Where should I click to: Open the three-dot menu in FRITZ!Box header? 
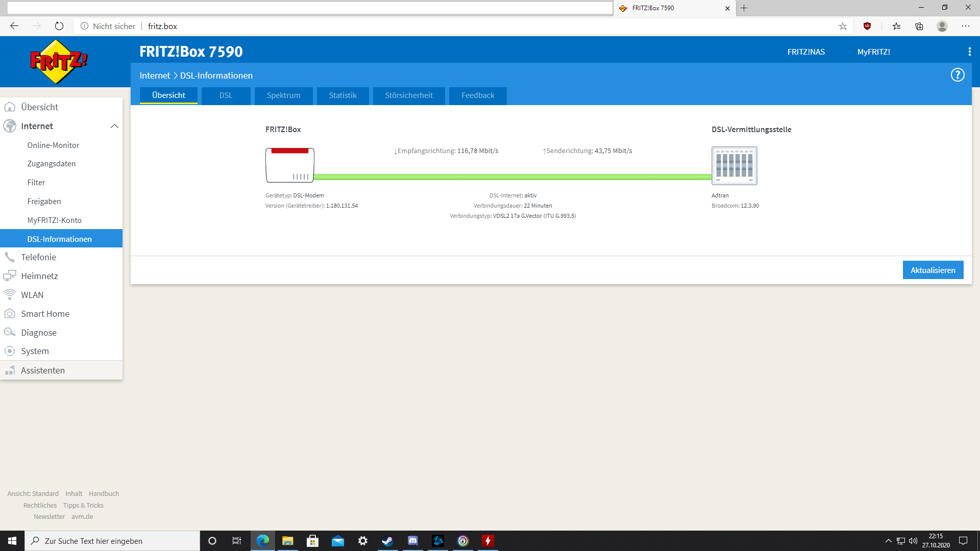[x=969, y=52]
